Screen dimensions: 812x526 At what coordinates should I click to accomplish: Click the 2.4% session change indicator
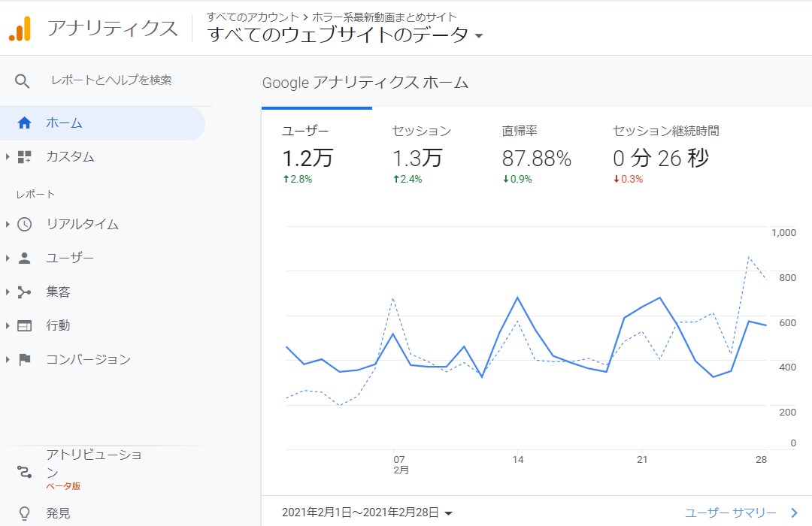(x=408, y=179)
